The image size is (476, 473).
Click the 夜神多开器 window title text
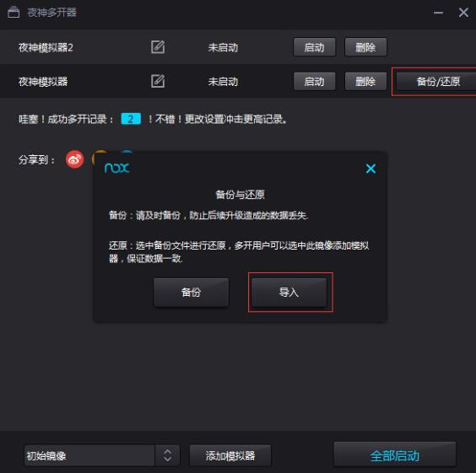pyautogui.click(x=52, y=13)
